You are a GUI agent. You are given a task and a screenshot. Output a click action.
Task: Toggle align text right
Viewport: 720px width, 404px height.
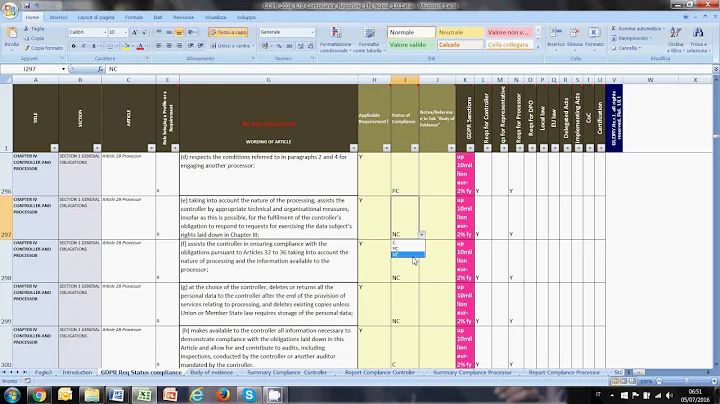pyautogui.click(x=179, y=45)
